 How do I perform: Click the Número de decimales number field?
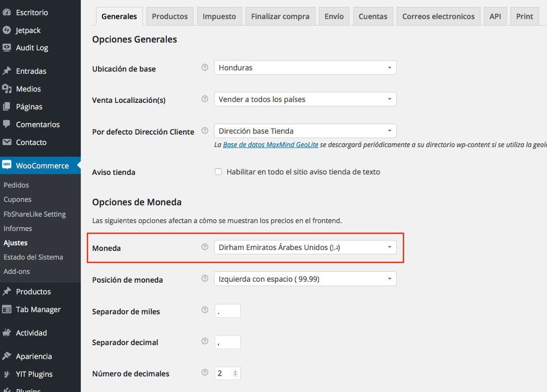(227, 373)
